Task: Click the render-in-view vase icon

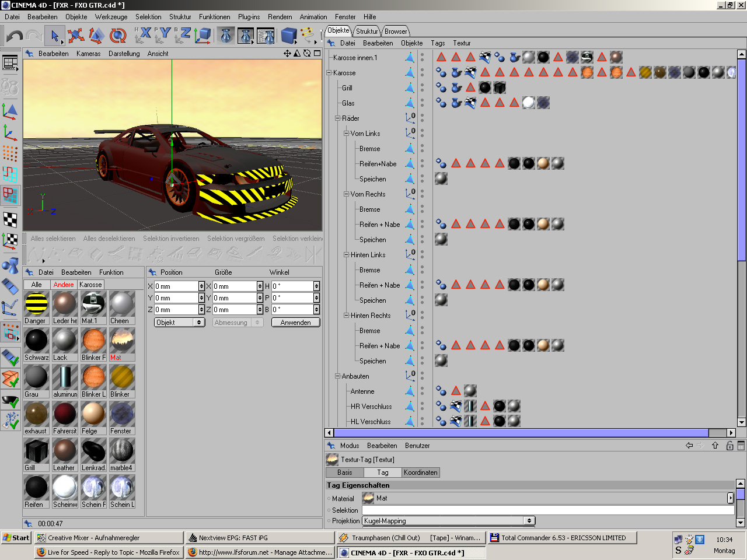Action: [x=226, y=36]
